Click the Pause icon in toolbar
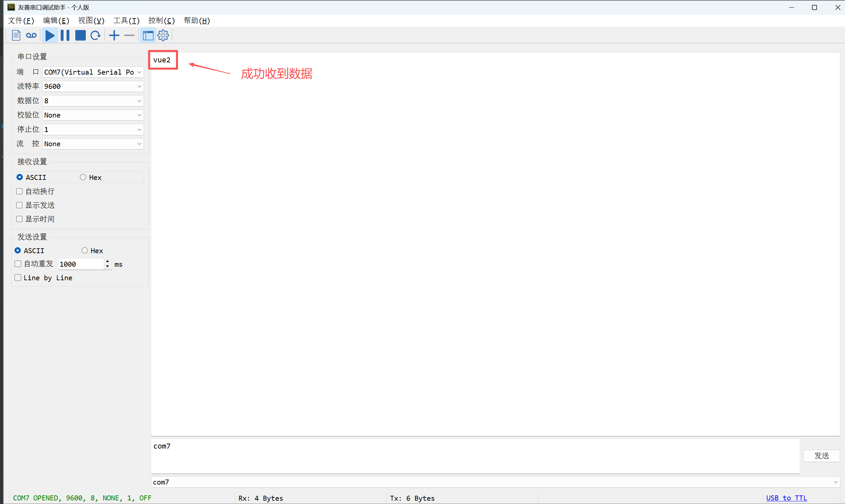845x504 pixels. pyautogui.click(x=65, y=35)
